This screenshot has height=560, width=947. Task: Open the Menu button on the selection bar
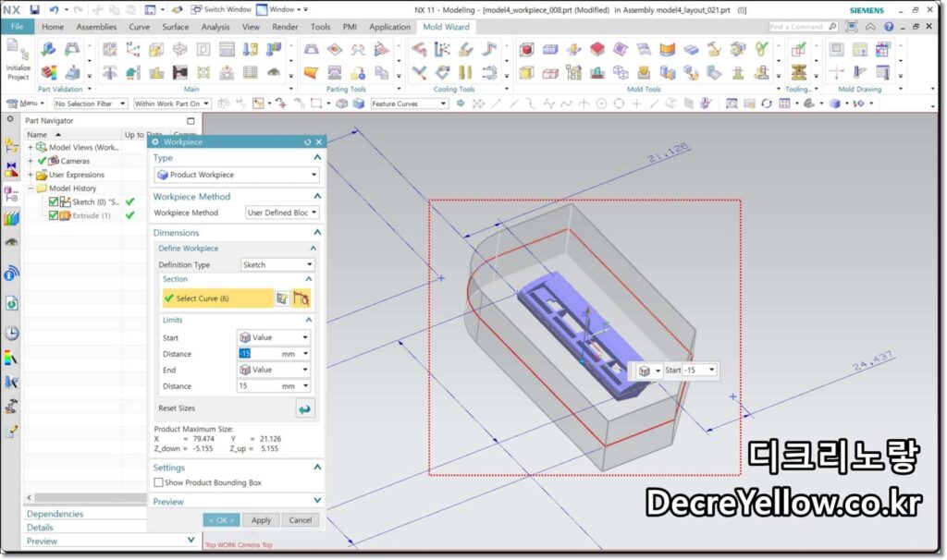tap(24, 103)
